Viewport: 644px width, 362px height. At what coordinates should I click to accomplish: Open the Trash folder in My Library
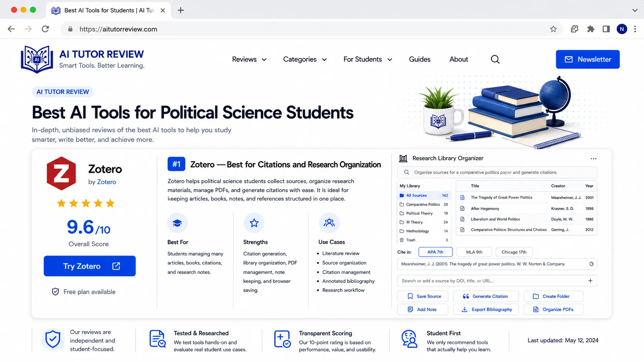[424, 240]
